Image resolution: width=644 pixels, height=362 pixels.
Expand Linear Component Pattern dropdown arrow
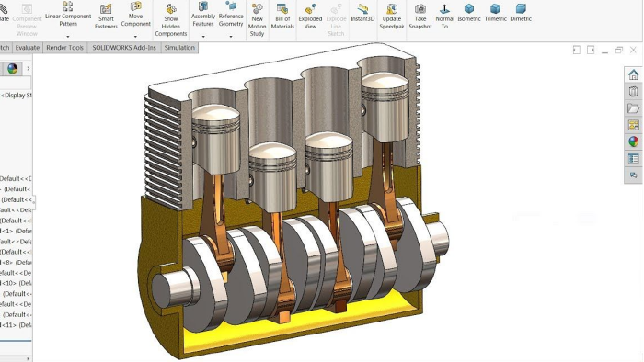click(x=68, y=37)
